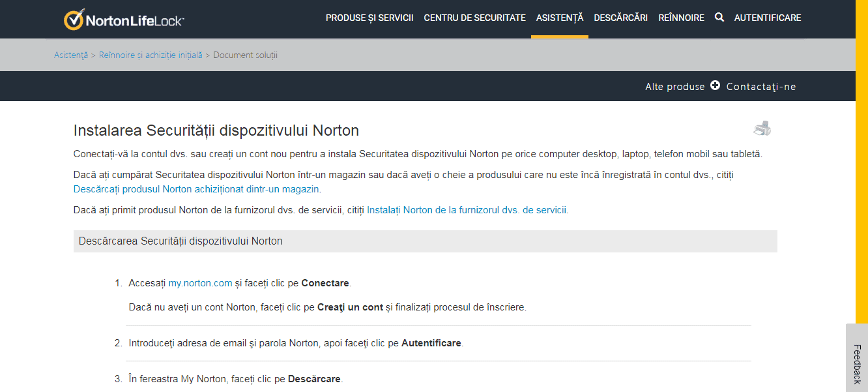Print the article using the printer icon
Image resolution: width=868 pixels, height=392 pixels.
(x=761, y=128)
